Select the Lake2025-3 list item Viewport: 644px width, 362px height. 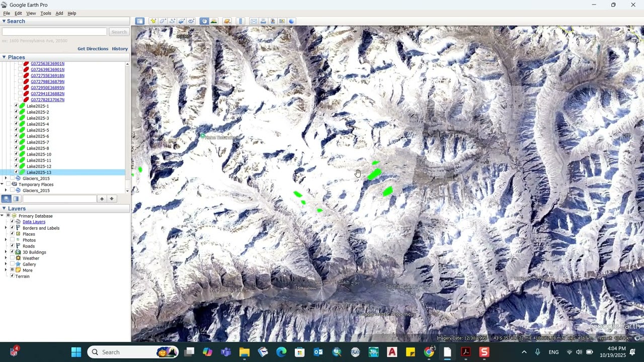point(38,118)
